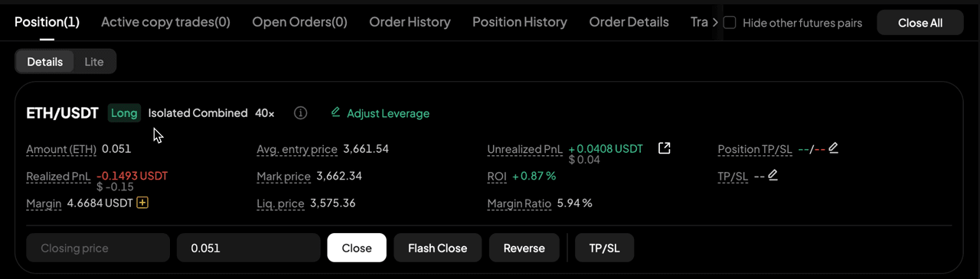Click the 0.051 amount input field
The height and width of the screenshot is (279, 980).
pyautogui.click(x=248, y=248)
